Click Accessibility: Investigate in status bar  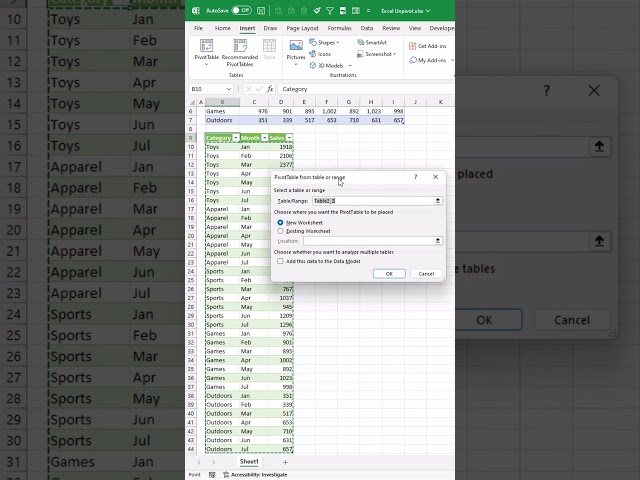point(255,475)
